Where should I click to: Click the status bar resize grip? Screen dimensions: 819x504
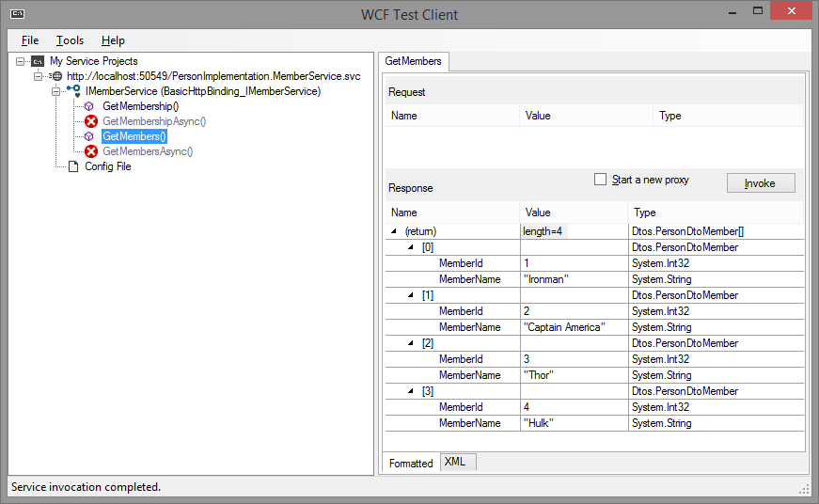pyautogui.click(x=804, y=489)
